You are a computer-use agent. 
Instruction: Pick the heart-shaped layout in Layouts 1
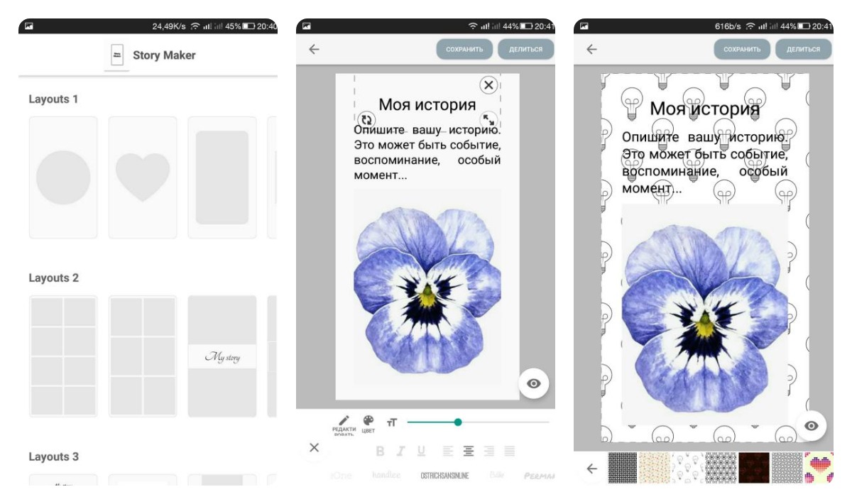pos(143,177)
